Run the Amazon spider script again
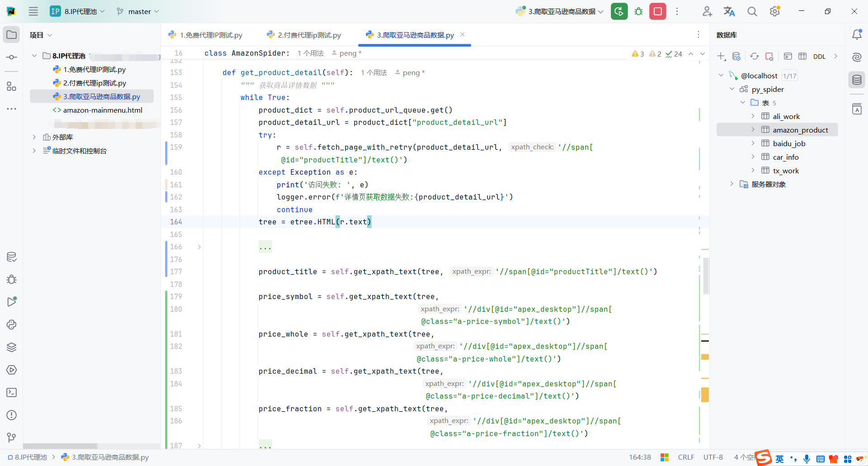The image size is (868, 466). tap(619, 11)
